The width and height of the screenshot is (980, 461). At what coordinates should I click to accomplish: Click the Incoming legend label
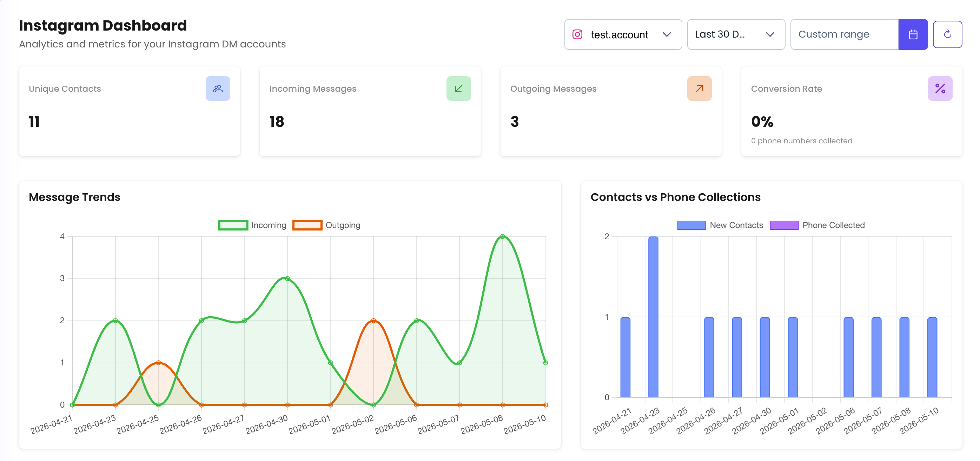point(269,225)
